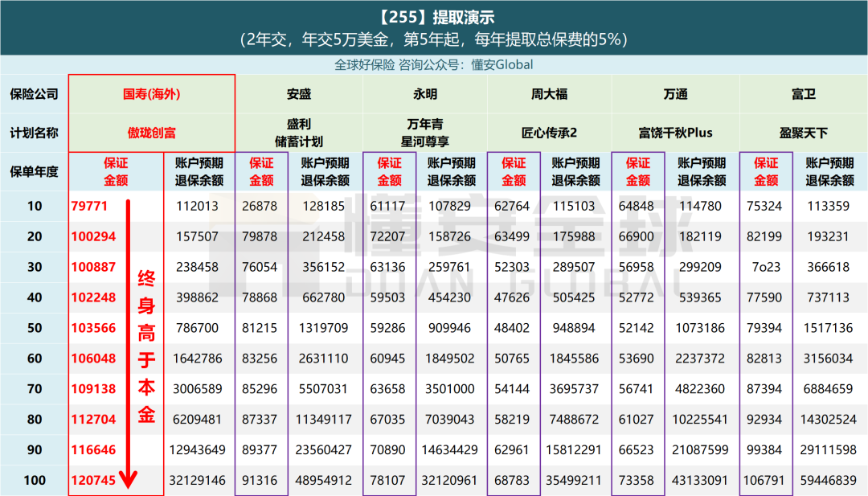The width and height of the screenshot is (868, 496).
Task: Select the policy year 50 row label
Action: pos(35,328)
